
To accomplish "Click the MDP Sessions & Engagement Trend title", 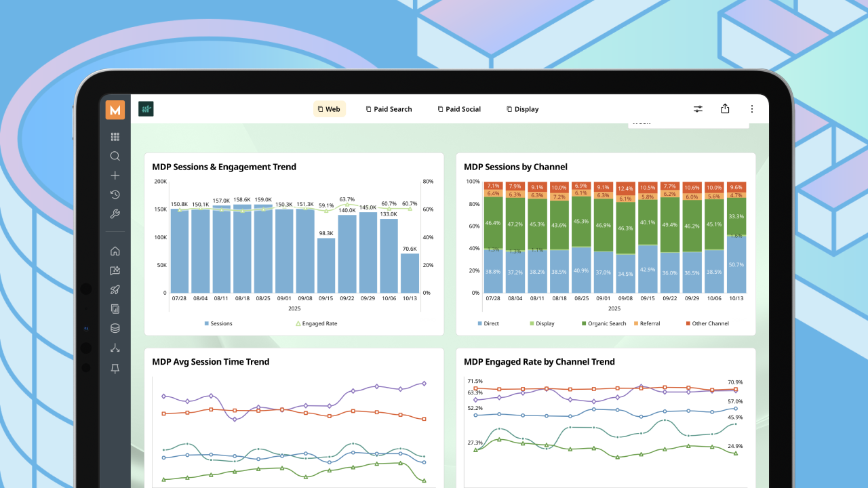I will (224, 167).
